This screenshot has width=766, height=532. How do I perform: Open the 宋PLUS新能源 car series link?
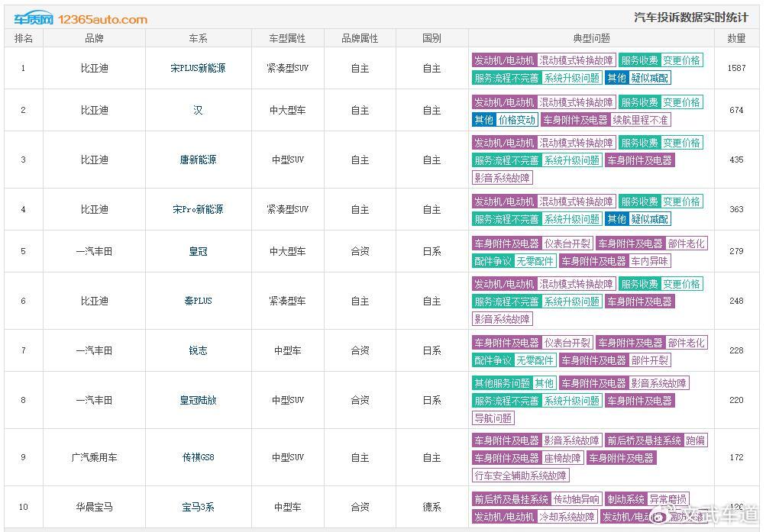199,68
